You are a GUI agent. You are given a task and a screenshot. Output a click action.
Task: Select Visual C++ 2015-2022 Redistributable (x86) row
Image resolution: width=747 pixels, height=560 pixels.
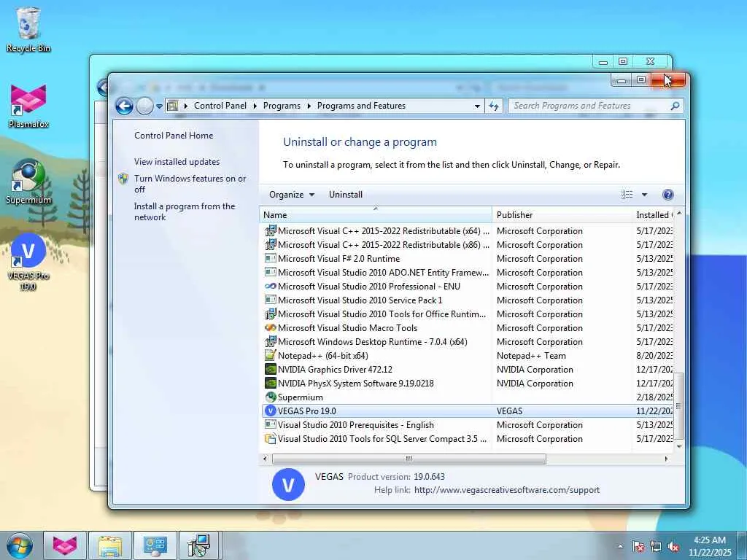(x=467, y=245)
